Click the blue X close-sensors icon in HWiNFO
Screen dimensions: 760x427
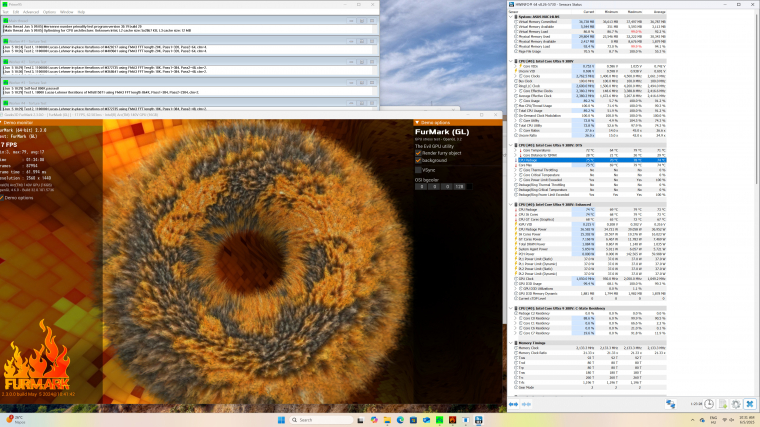click(750, 404)
